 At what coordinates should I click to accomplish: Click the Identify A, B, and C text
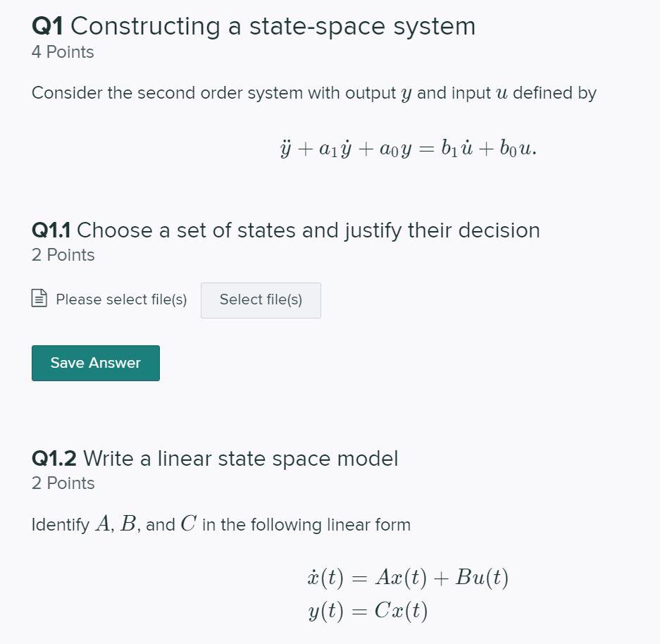pyautogui.click(x=220, y=524)
